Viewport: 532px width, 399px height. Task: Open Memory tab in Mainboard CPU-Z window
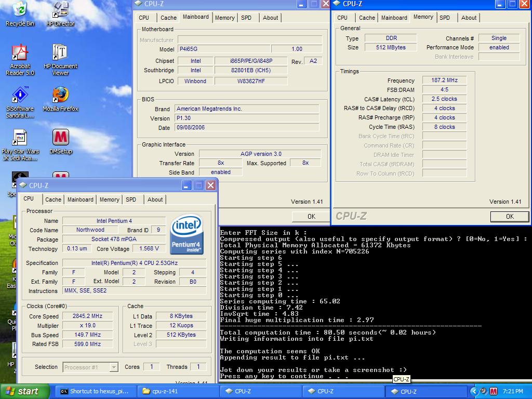pos(224,18)
